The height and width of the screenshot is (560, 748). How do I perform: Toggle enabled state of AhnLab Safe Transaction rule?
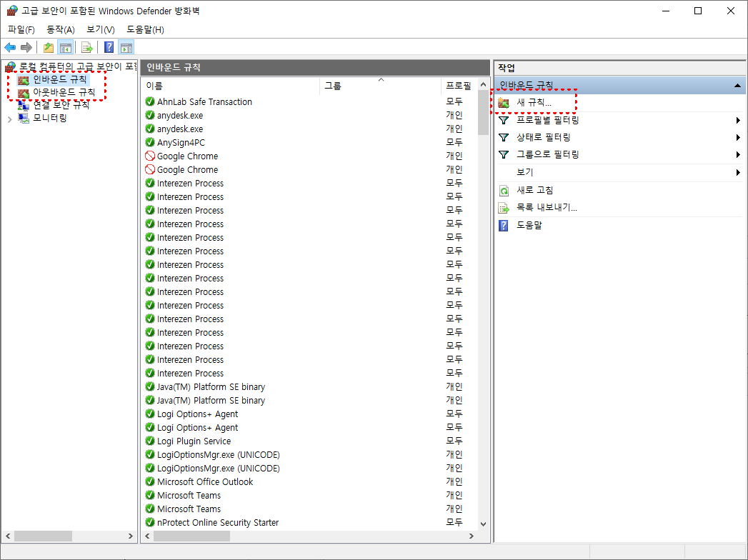(149, 101)
